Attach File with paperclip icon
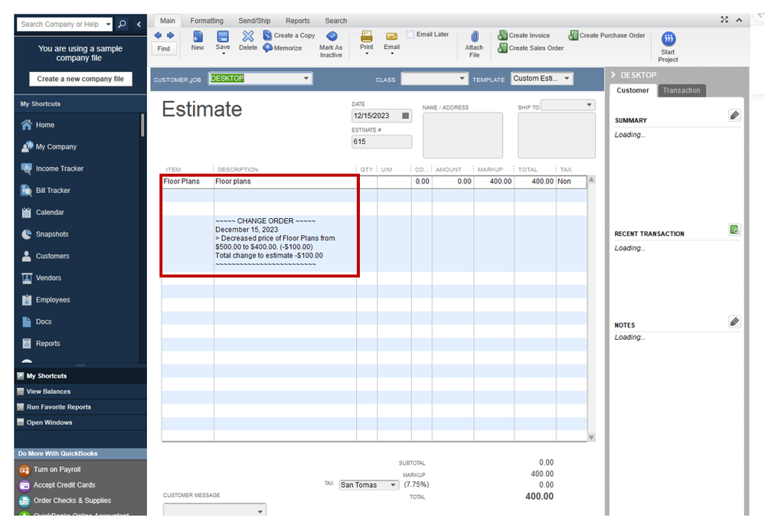The width and height of the screenshot is (765, 532). click(474, 44)
